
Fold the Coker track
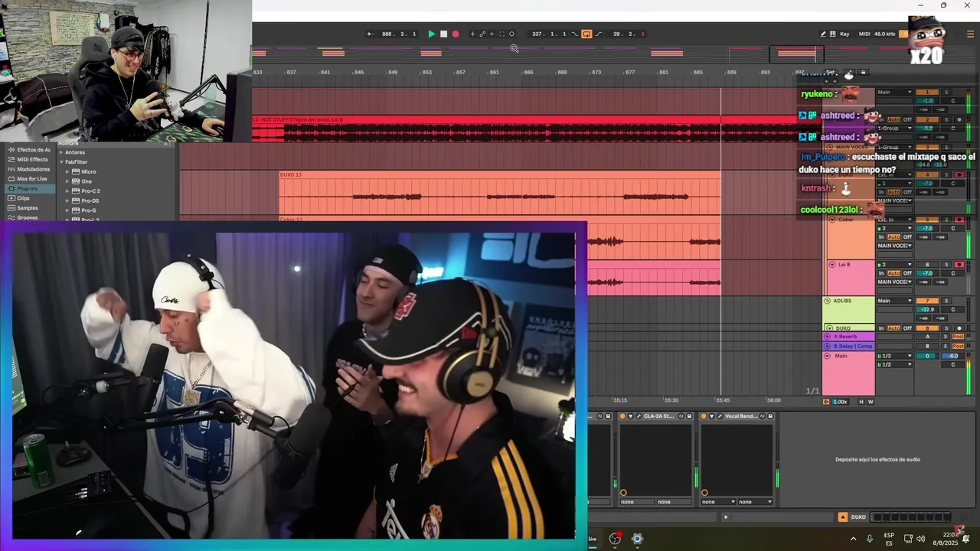[x=832, y=220]
